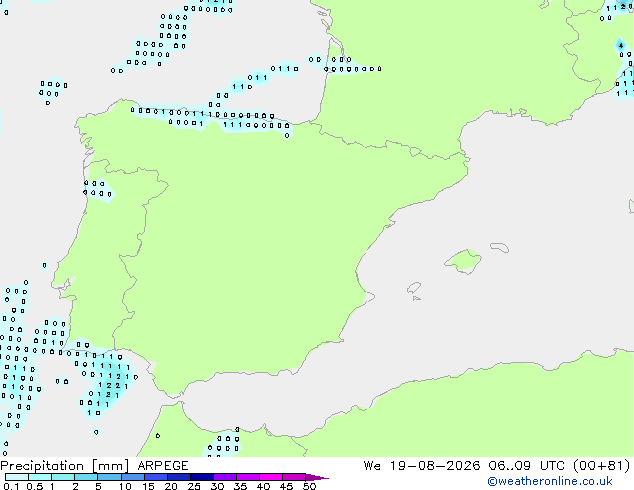Click the Mallorca island on the map
This screenshot has height=490, width=634.
[464, 261]
